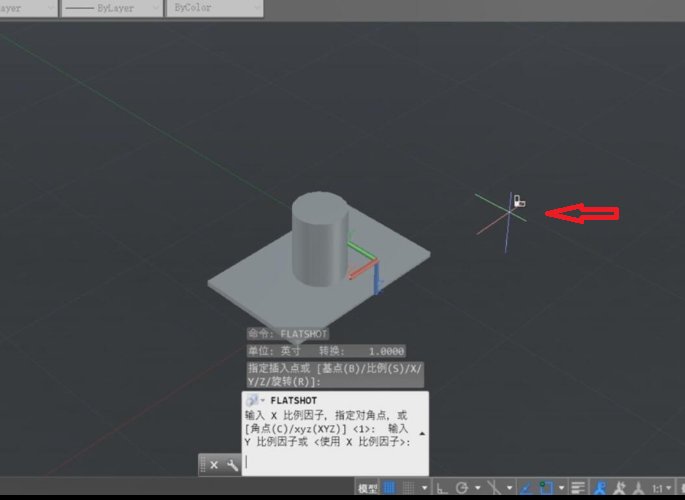Click the gray cylinder in the viewport

pos(320,240)
